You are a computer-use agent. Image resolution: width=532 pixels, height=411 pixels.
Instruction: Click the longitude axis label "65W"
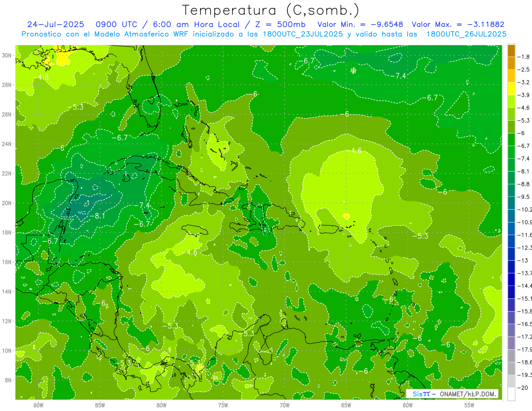(346, 405)
